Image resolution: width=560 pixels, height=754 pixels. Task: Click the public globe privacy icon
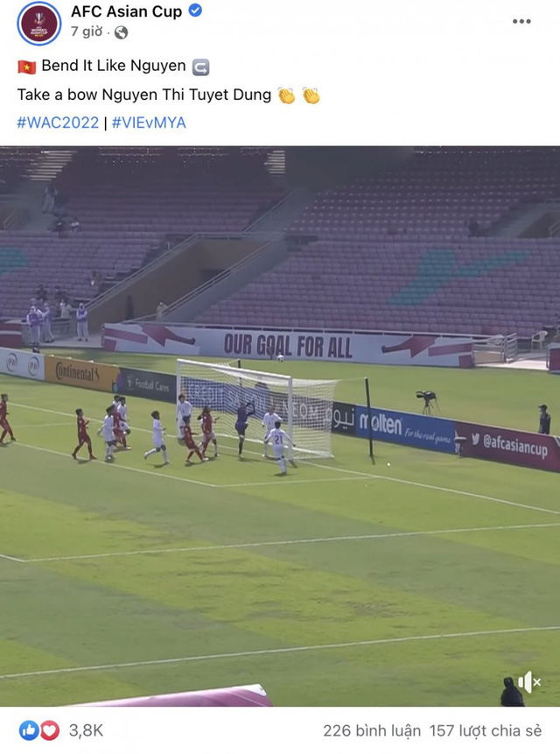(121, 32)
